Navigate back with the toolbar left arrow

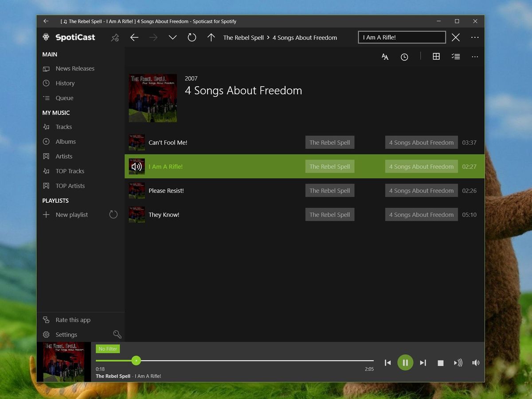coord(134,38)
